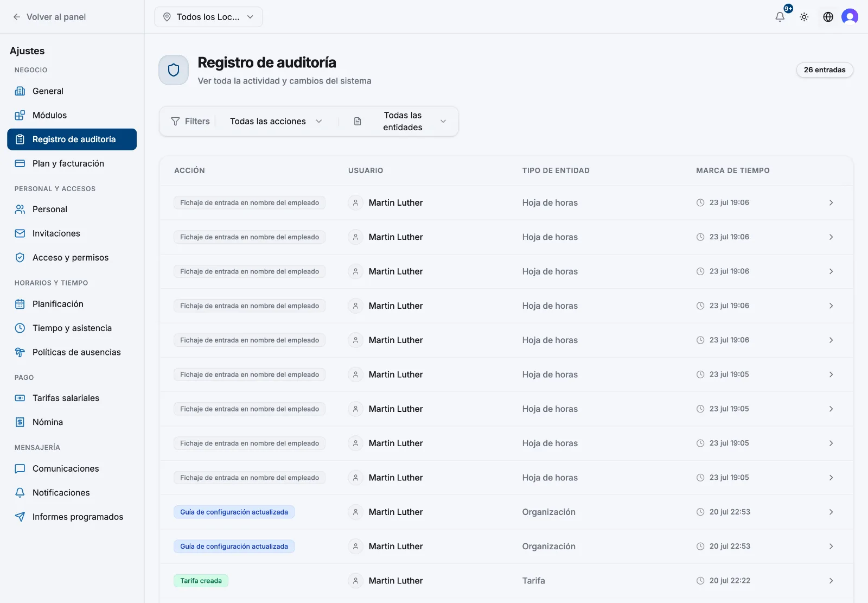The width and height of the screenshot is (868, 603).
Task: Click the Tarifas salariales banknote icon
Action: tap(20, 398)
